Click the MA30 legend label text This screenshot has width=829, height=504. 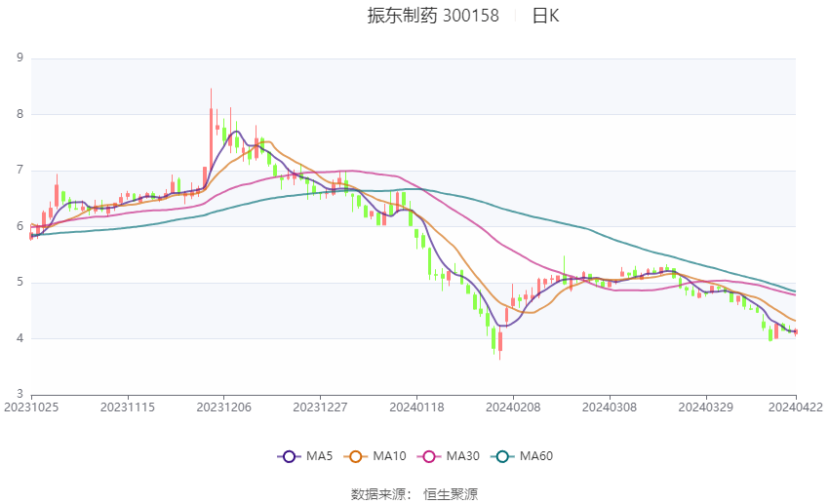tap(462, 456)
